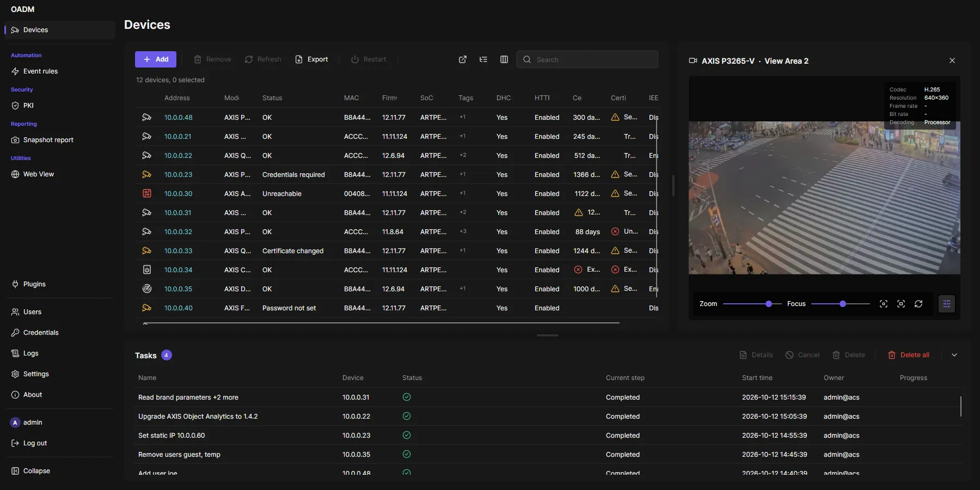This screenshot has height=490, width=980.
Task: Open Snapshot report
Action: 60,140
